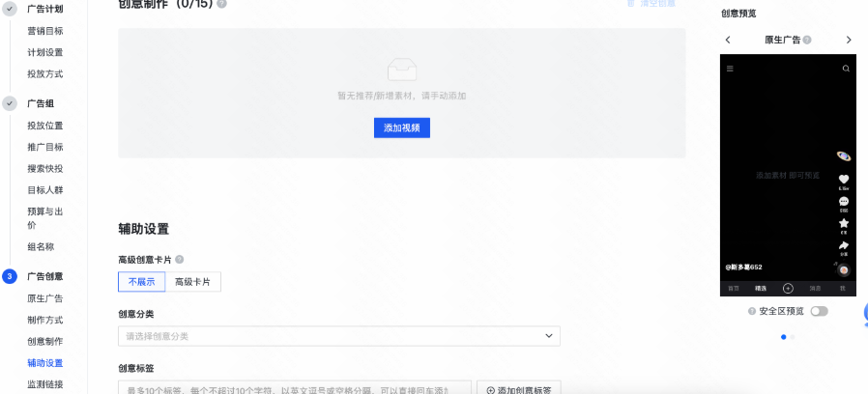Open the 广告创意 section heading

coord(45,277)
